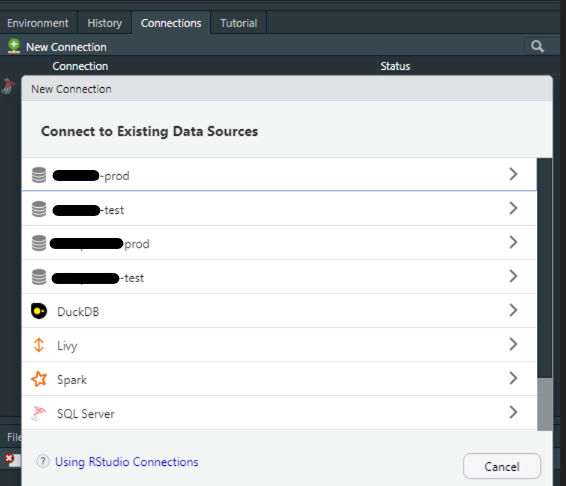
Task: Expand the DuckDB row chevron
Action: click(x=513, y=310)
